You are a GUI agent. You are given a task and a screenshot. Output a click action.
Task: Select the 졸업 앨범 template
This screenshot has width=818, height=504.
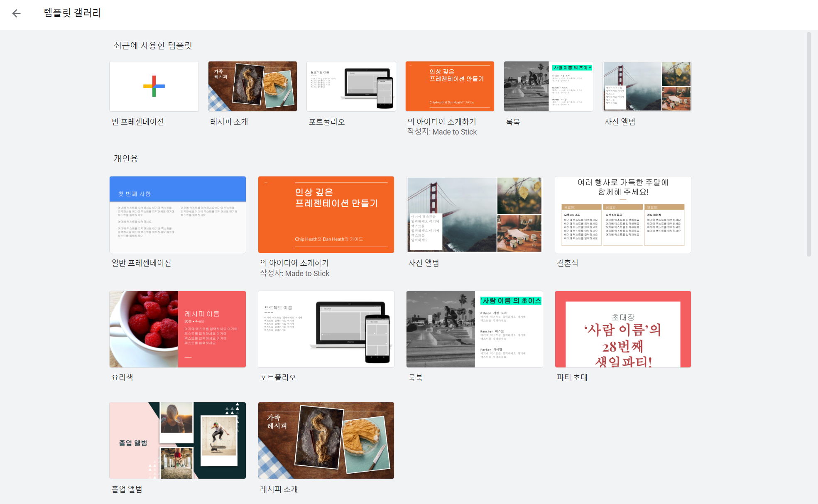click(x=178, y=440)
